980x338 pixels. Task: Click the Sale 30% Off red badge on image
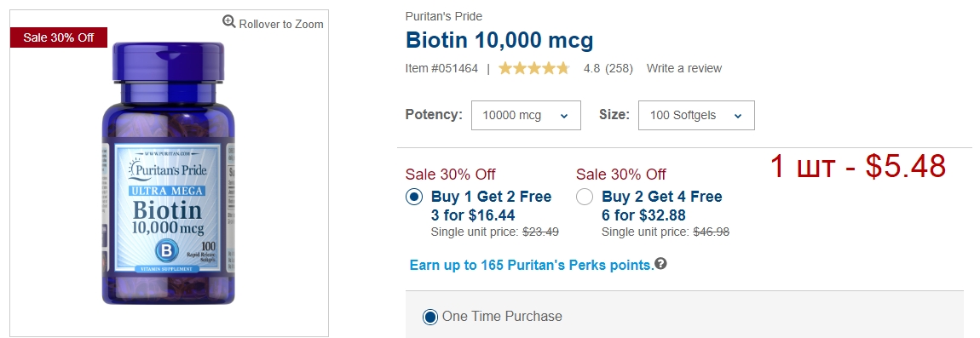[x=59, y=37]
